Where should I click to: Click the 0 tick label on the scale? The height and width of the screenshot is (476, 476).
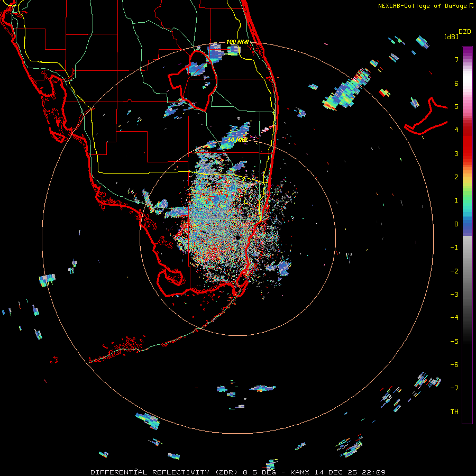[456, 224]
